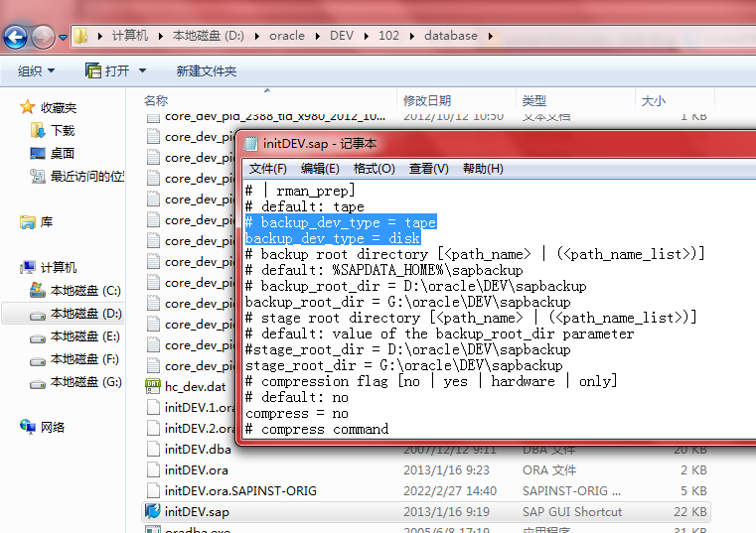
Task: Select the initDEV.ora file icon
Action: [x=153, y=469]
